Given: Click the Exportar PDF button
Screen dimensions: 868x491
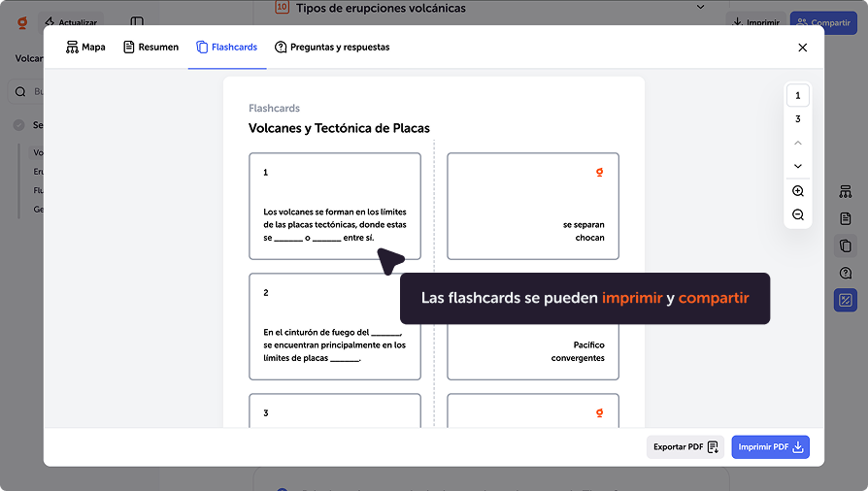Looking at the screenshot, I should (685, 446).
